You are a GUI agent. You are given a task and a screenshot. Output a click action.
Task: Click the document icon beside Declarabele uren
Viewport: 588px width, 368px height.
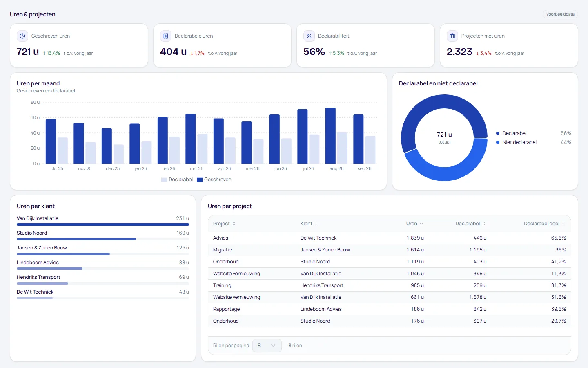point(166,36)
